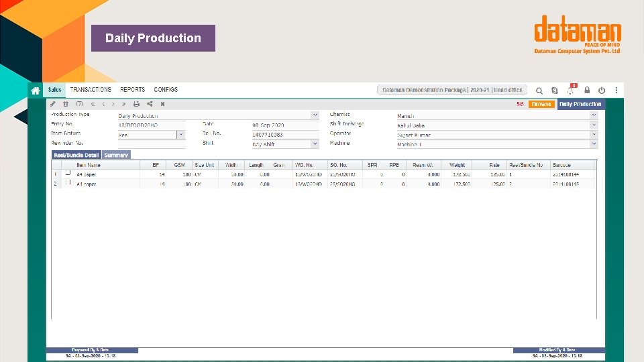Click the attachment icon in toolbar
644x362 pixels.
[79, 104]
